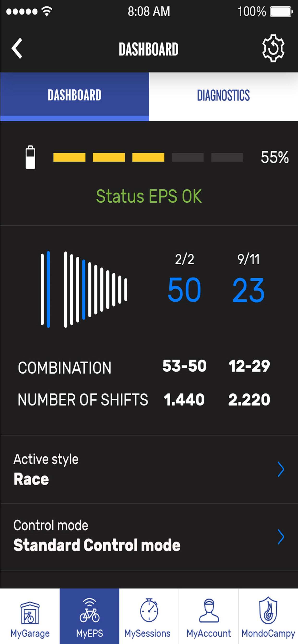Tap the rear sprocket value 23
This screenshot has width=298, height=644.
coord(248,290)
